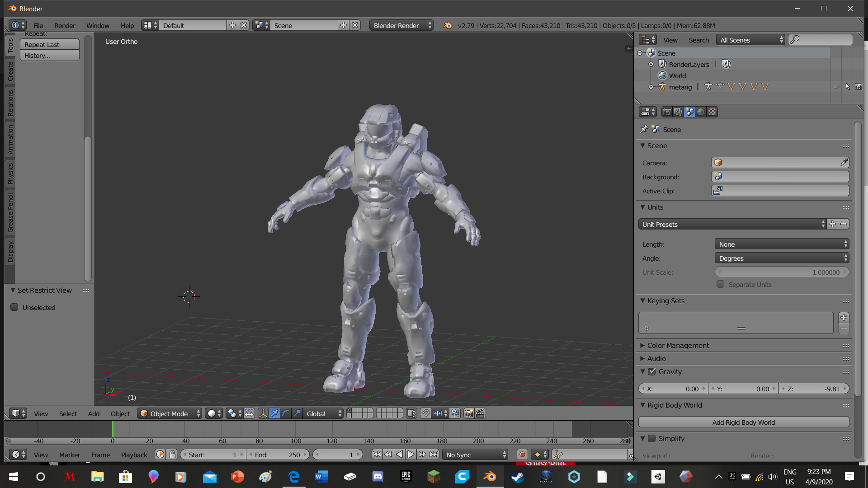Select the translate manipulator arrow icon
868x488 pixels.
pos(274,413)
